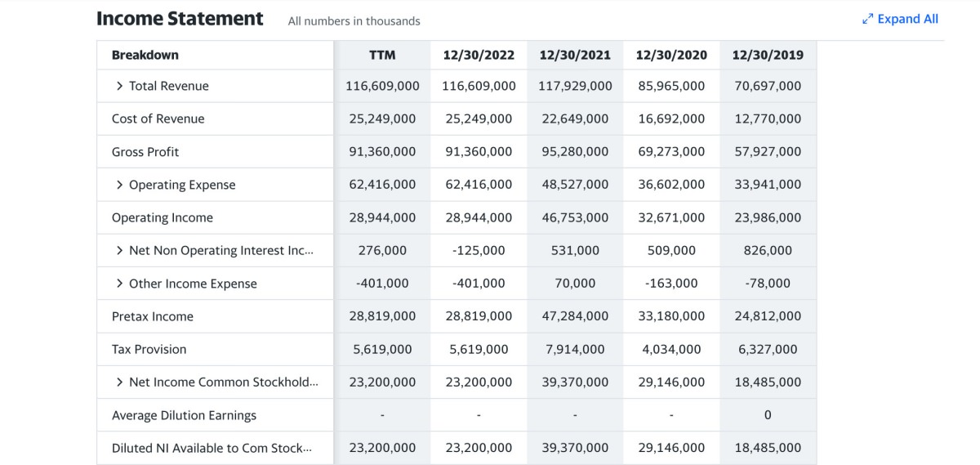This screenshot has height=465, width=980.
Task: Click Cost of Revenue value 22,649,000
Action: (x=575, y=118)
